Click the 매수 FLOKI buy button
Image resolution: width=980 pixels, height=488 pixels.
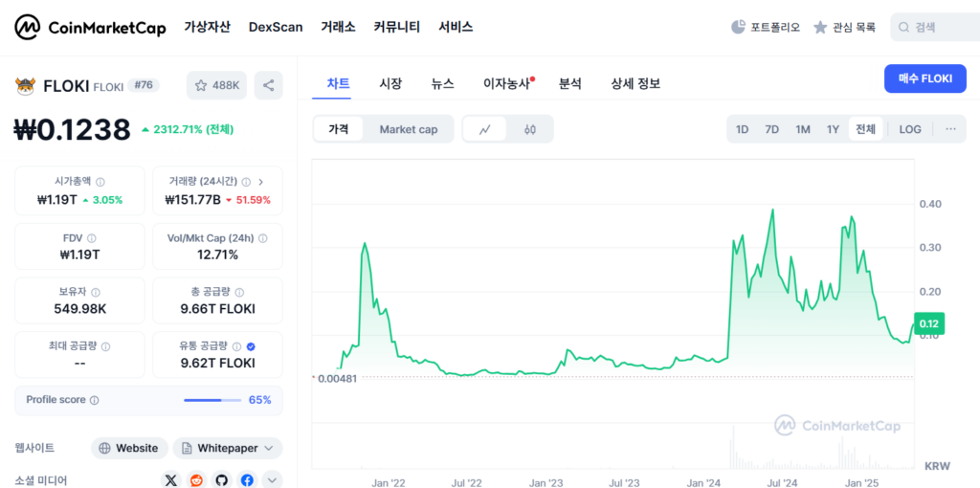tap(925, 78)
